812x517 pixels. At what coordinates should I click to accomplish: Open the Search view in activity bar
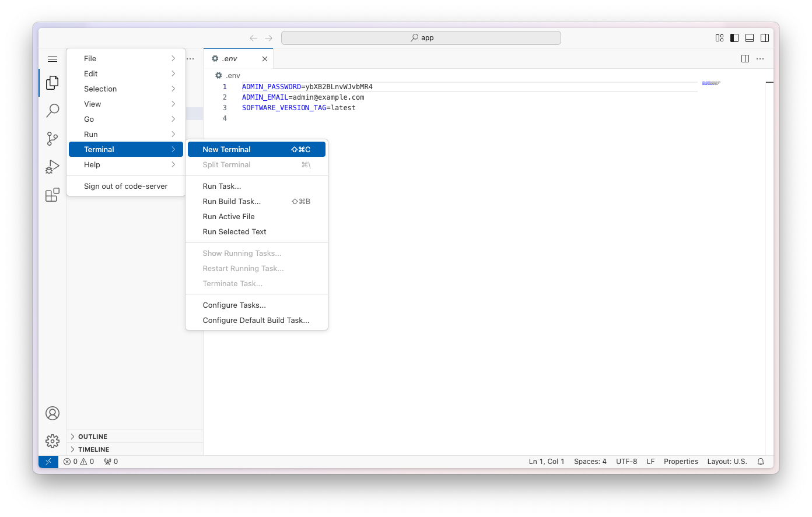tap(52, 110)
